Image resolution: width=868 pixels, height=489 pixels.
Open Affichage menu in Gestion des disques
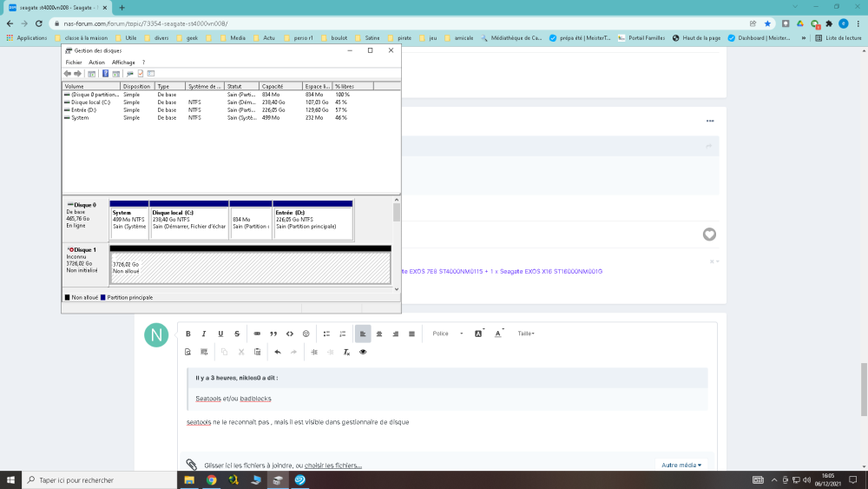pos(123,63)
